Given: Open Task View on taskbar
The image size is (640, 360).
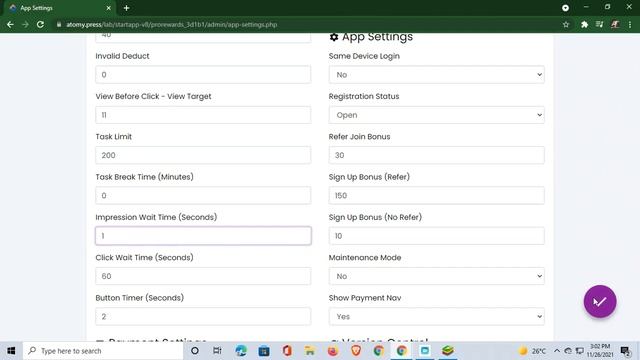Looking at the screenshot, I should click(217, 351).
